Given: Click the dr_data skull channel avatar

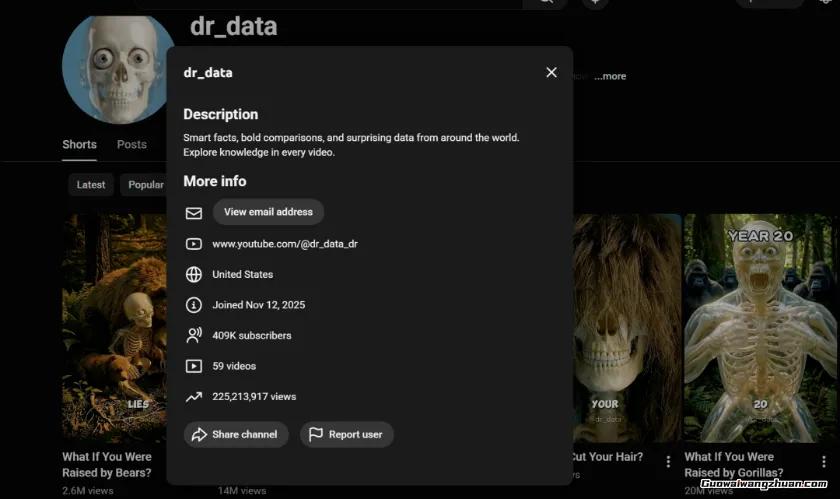Looking at the screenshot, I should (x=119, y=68).
